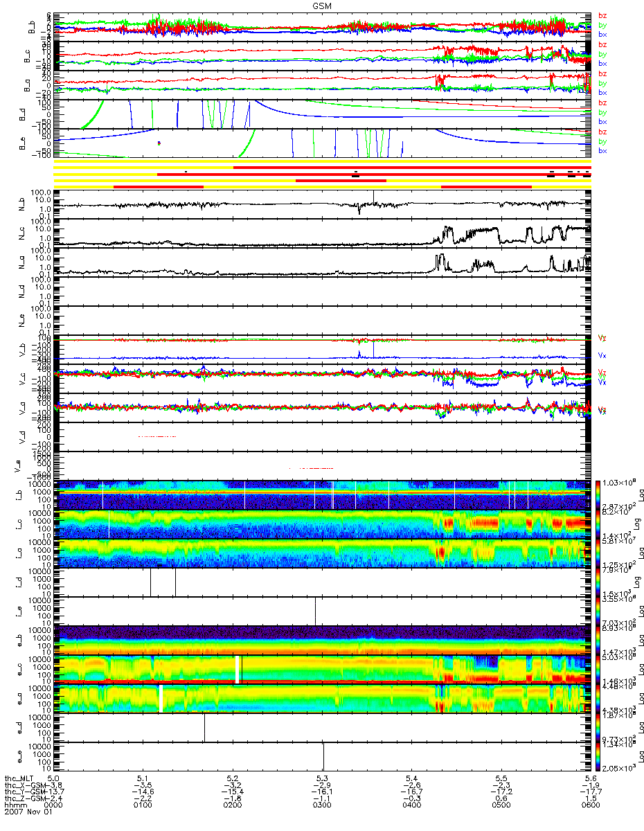The width and height of the screenshot is (644, 831).
Task: Click the N_c density line plot
Action: tap(323, 233)
